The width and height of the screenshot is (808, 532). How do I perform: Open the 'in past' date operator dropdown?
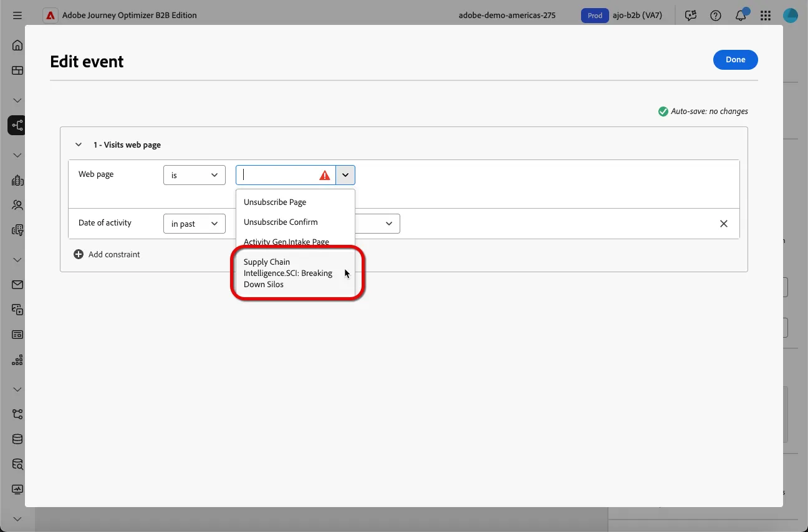(195, 224)
